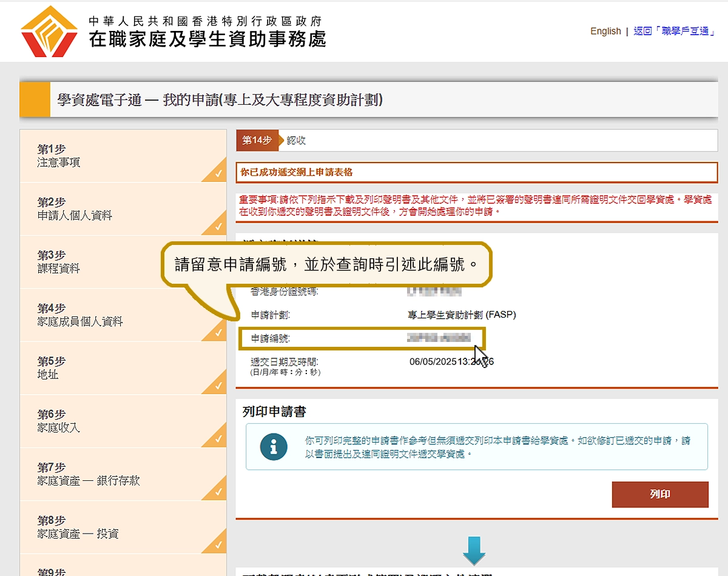Click the blue information icon

click(273, 447)
